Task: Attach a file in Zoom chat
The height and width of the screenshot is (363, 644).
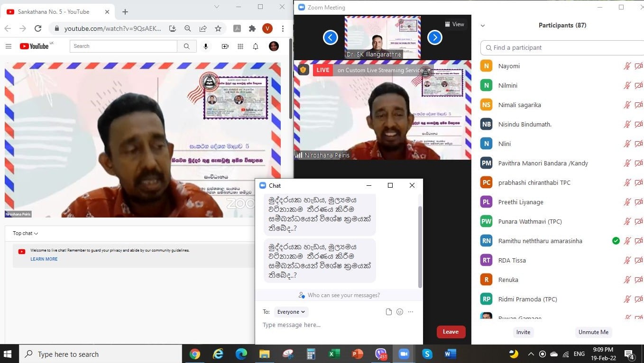Action: (389, 312)
